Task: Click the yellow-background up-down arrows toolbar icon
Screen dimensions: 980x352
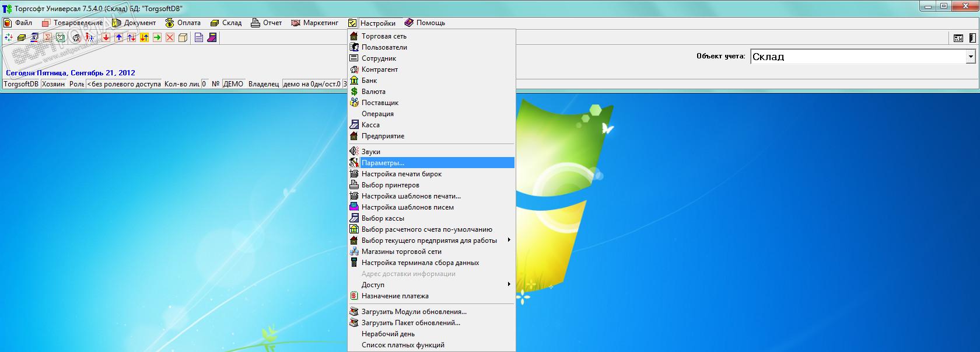Action: 144,37
